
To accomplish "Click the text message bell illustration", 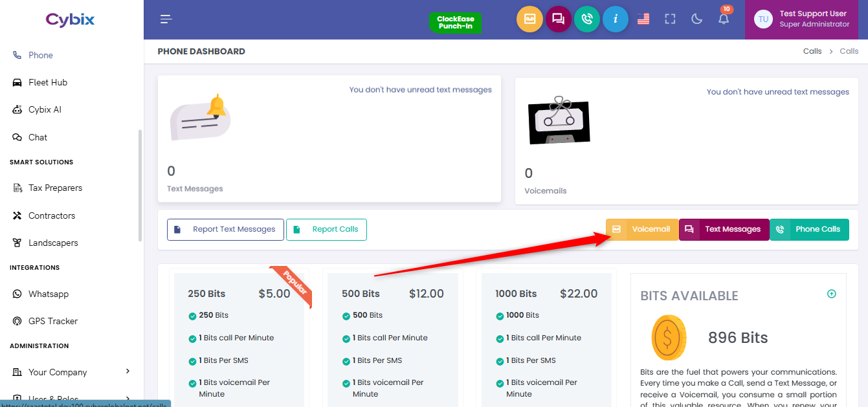I will 201,118.
